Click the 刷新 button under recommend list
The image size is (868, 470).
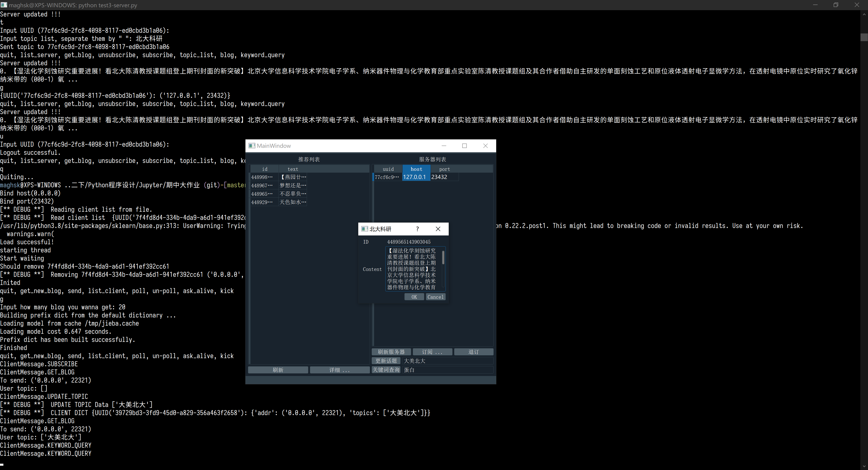278,370
